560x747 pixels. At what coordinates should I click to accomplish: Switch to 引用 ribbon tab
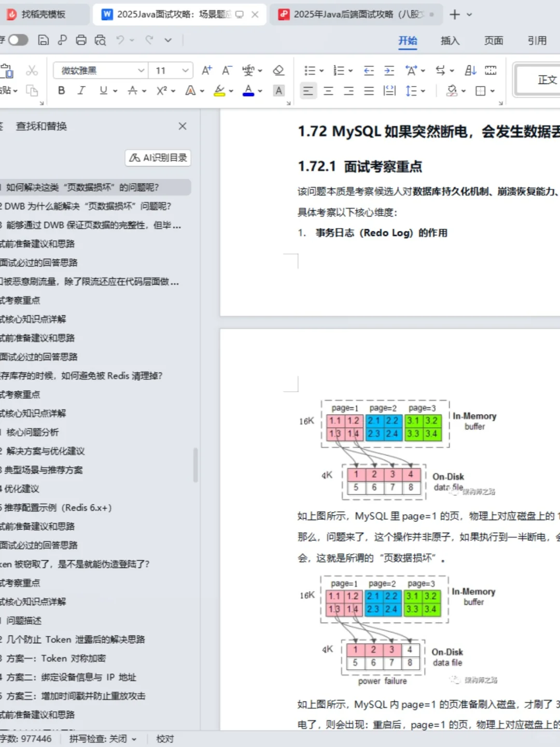(x=537, y=40)
